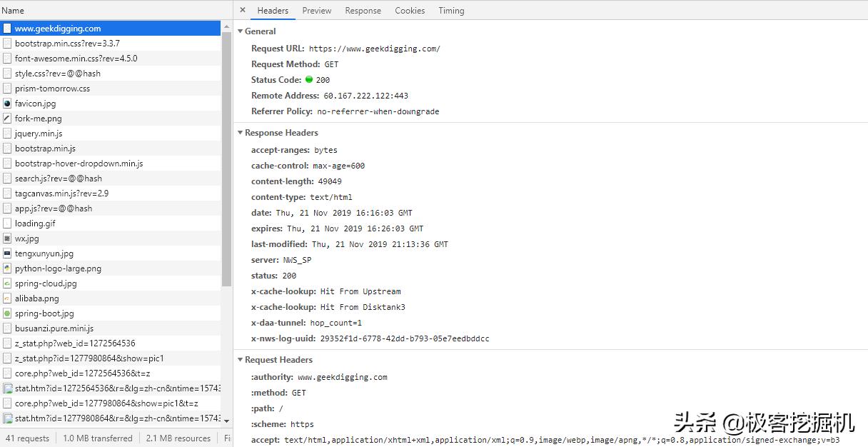This screenshot has width=868, height=447.
Task: Switch to the Preview tab
Action: 316,10
